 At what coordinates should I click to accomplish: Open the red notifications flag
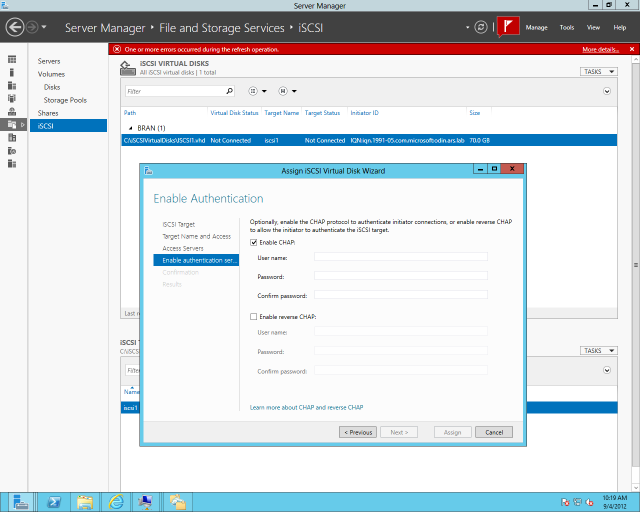pyautogui.click(x=508, y=27)
